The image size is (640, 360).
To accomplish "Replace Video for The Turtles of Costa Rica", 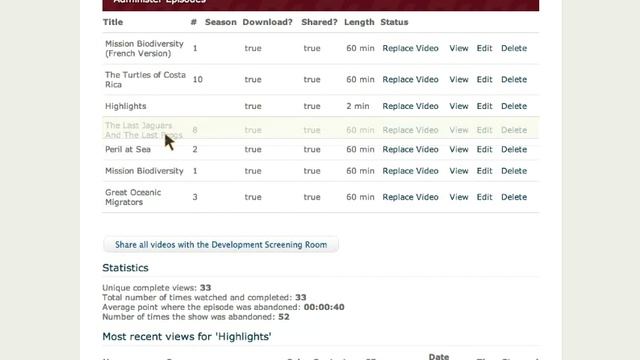I will [410, 80].
